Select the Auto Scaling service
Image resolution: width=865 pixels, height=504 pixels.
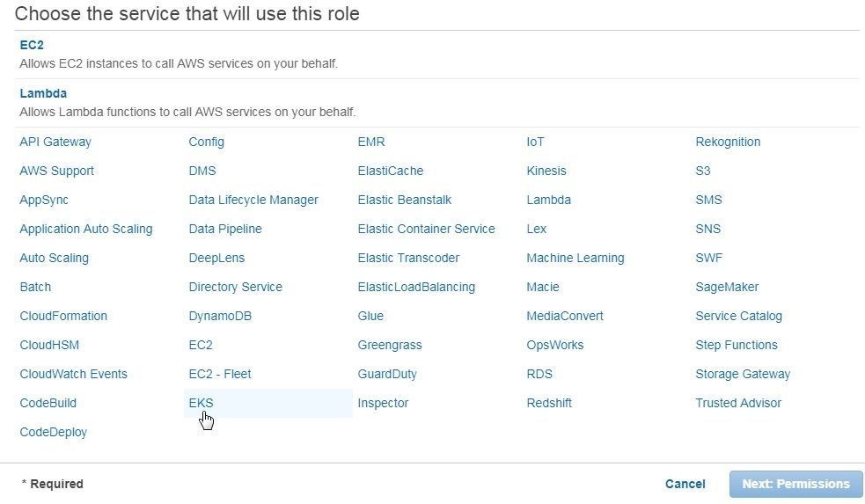click(x=54, y=258)
